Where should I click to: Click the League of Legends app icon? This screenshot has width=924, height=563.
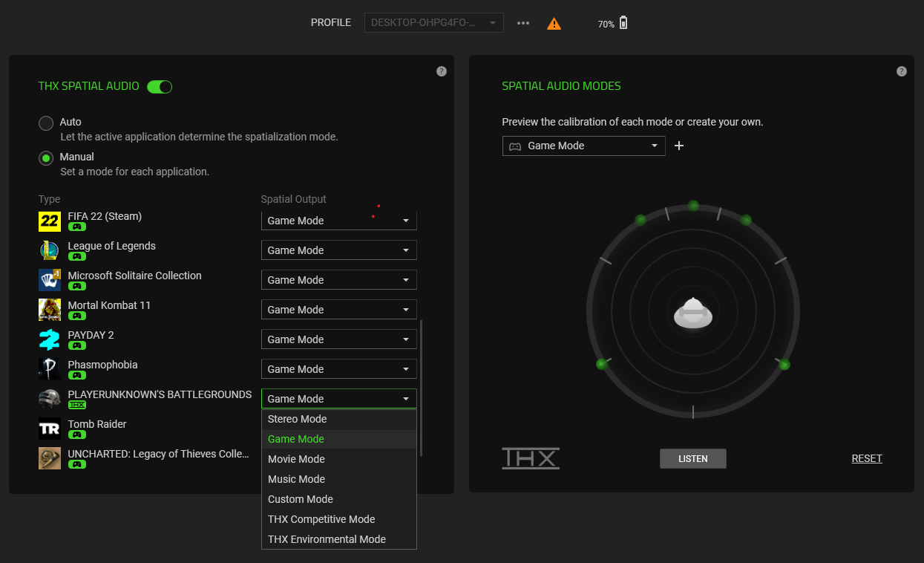[50, 250]
